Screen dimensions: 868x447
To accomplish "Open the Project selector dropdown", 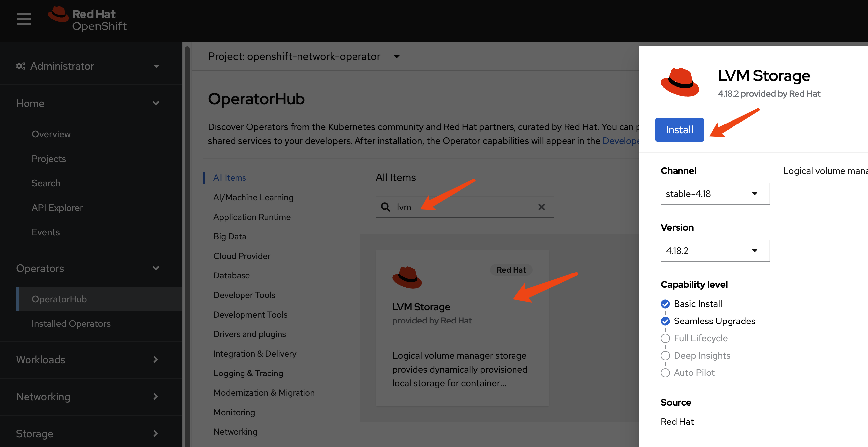I will [x=303, y=56].
